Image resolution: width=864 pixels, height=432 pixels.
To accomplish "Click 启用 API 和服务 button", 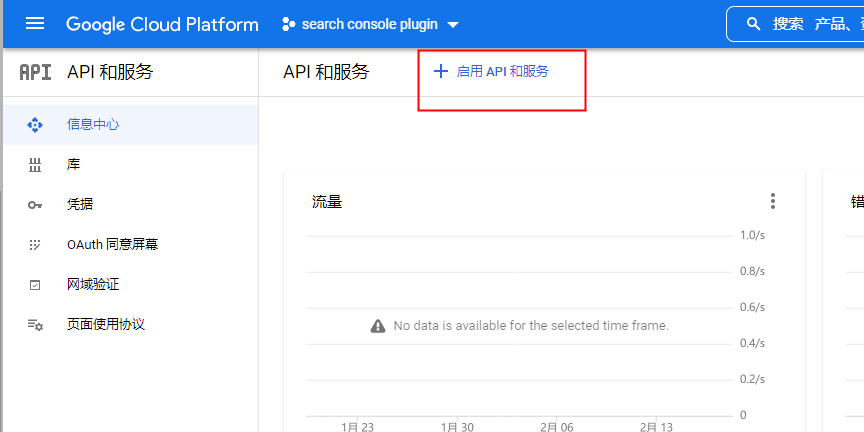I will pyautogui.click(x=492, y=72).
